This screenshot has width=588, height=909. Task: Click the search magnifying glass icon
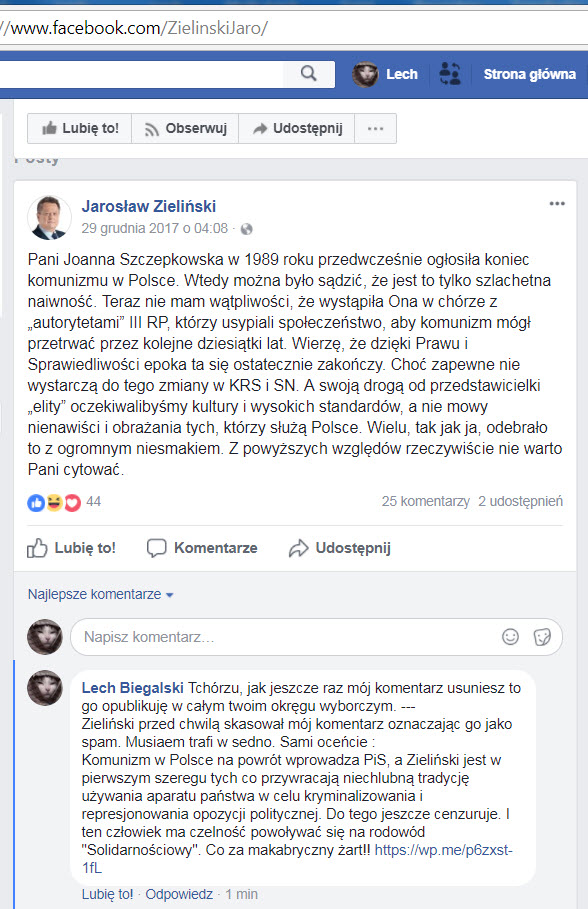308,73
